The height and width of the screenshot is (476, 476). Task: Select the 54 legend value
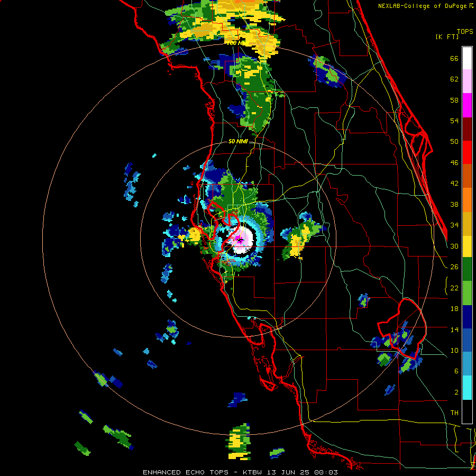point(454,121)
